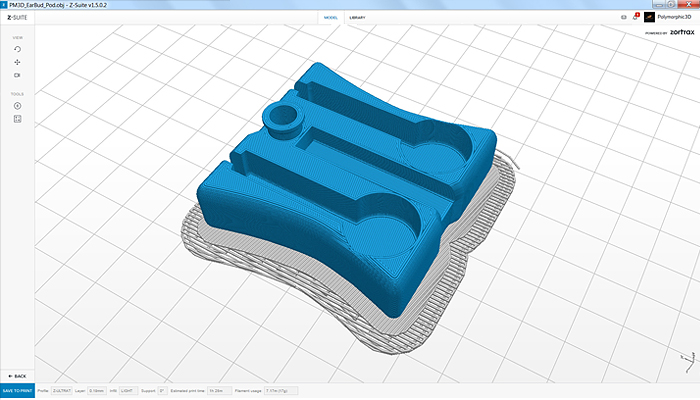Click the Filament usage value
The image size is (700, 400).
pos(281,391)
